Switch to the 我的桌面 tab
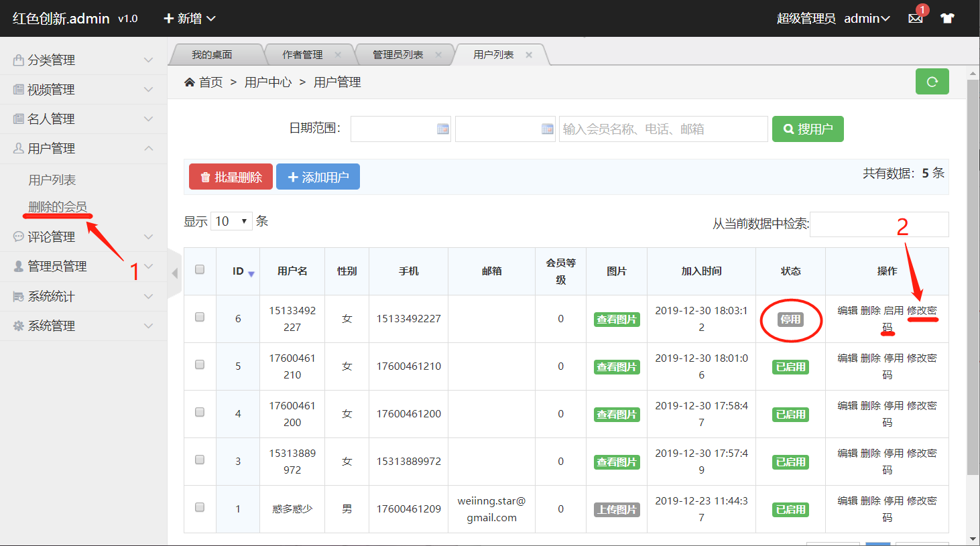 point(212,55)
